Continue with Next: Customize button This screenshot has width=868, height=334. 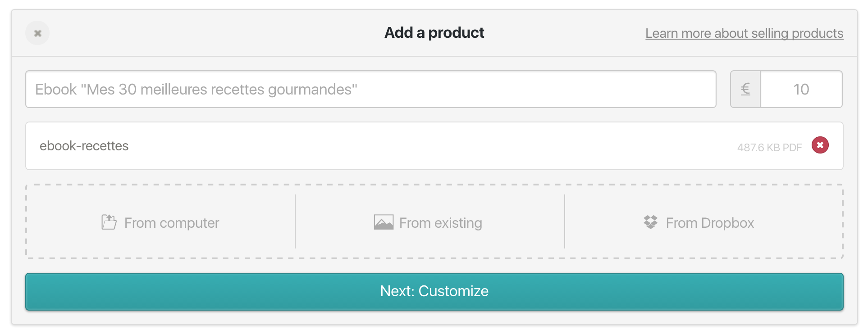pos(434,291)
